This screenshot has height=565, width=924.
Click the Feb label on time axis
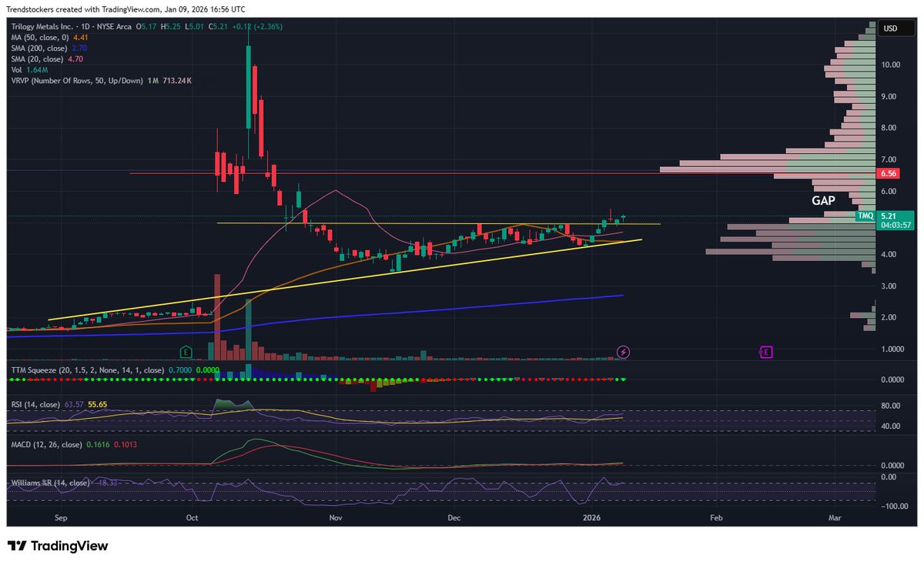(715, 520)
